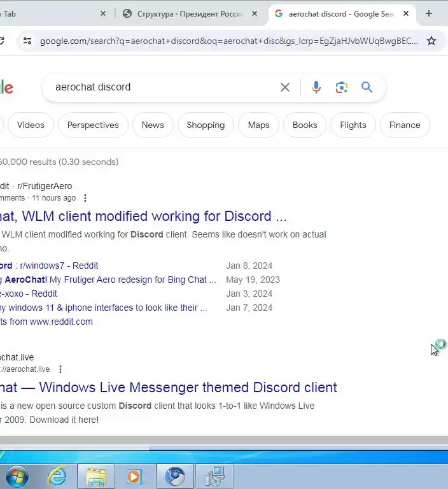Image resolution: width=448 pixels, height=489 pixels.
Task: Filter results by Finance
Action: click(x=405, y=125)
